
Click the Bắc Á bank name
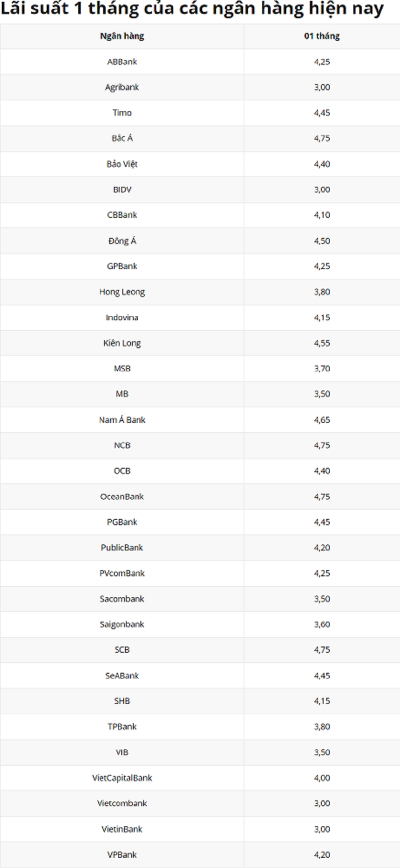(122, 138)
